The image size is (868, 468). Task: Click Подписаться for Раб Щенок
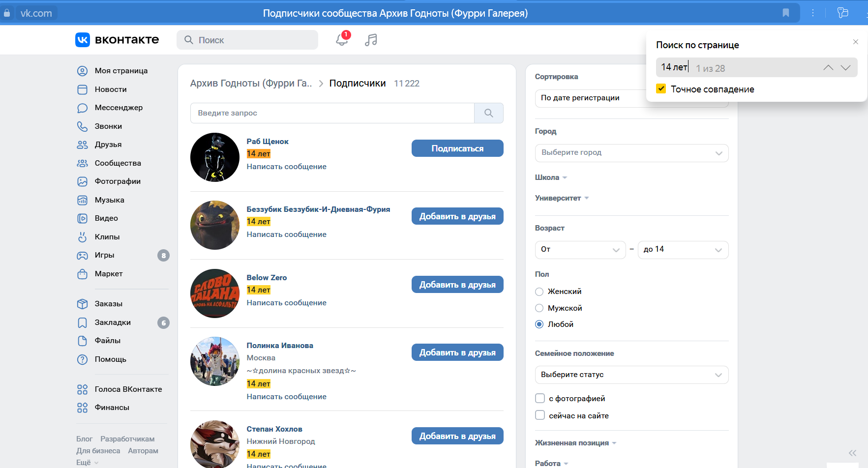point(457,148)
